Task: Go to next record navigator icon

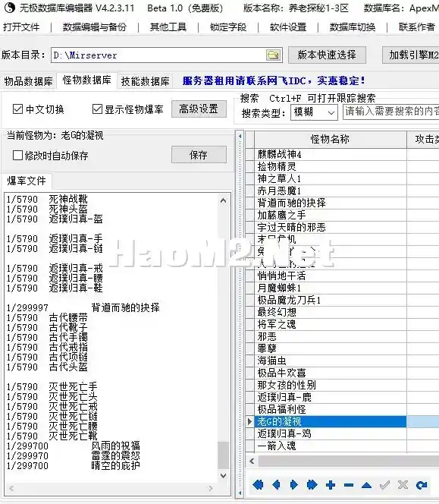Action: (x=294, y=484)
